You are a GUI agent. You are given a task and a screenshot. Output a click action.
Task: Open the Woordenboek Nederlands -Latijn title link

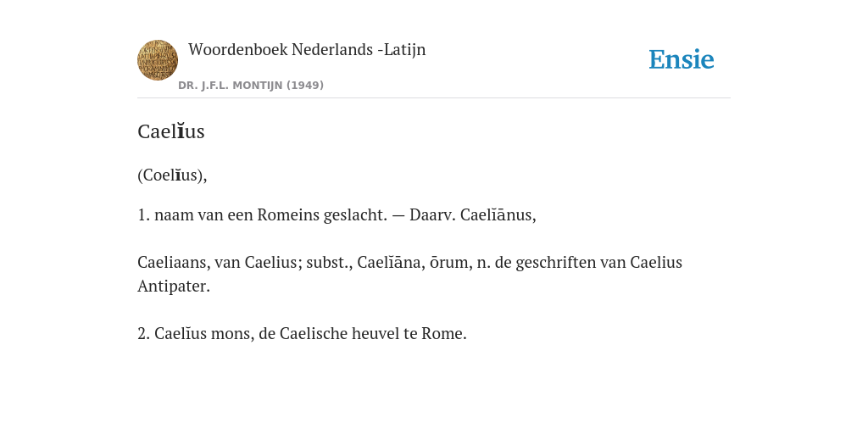pyautogui.click(x=307, y=49)
